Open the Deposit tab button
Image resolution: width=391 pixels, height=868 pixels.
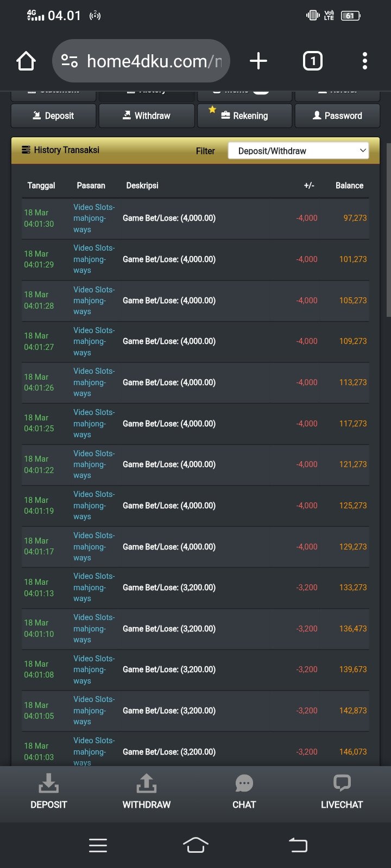[x=54, y=116]
